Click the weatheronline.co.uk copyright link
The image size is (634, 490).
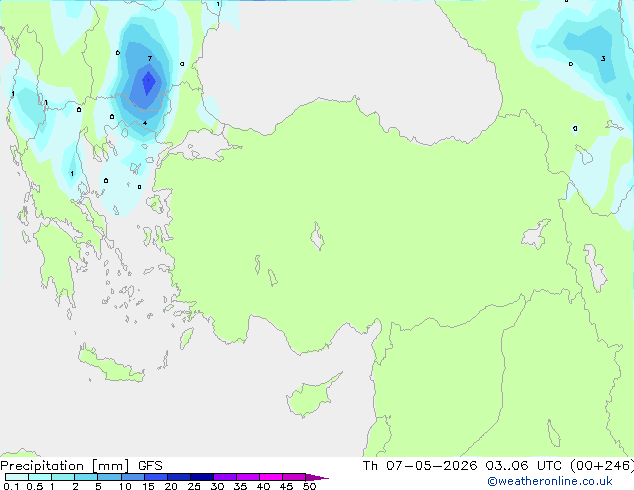click(x=550, y=481)
